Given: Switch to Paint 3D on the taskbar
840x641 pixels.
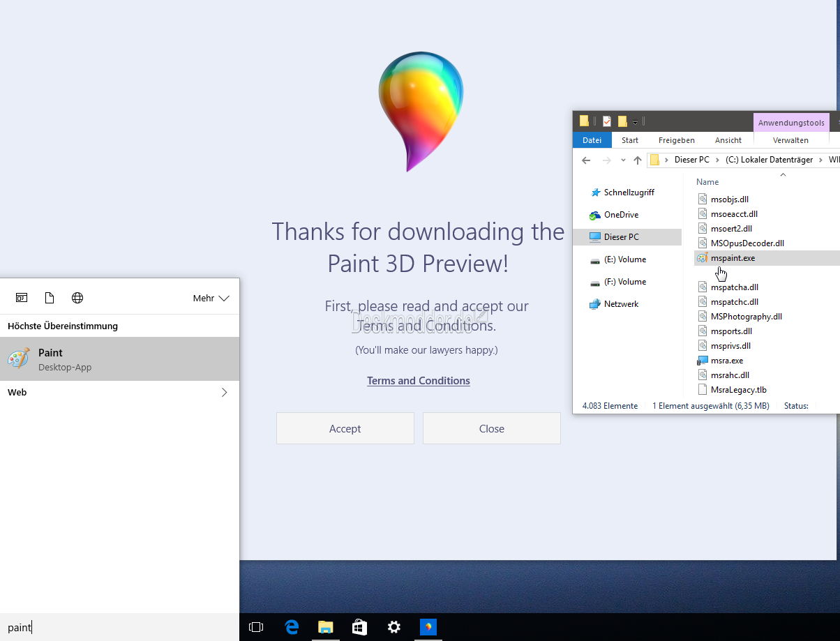Looking at the screenshot, I should 428,627.
